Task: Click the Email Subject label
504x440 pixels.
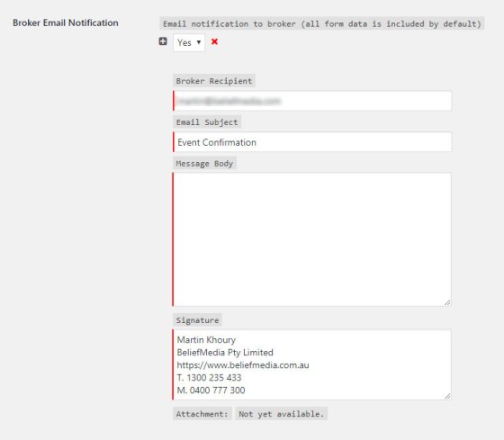Action: coord(207,122)
